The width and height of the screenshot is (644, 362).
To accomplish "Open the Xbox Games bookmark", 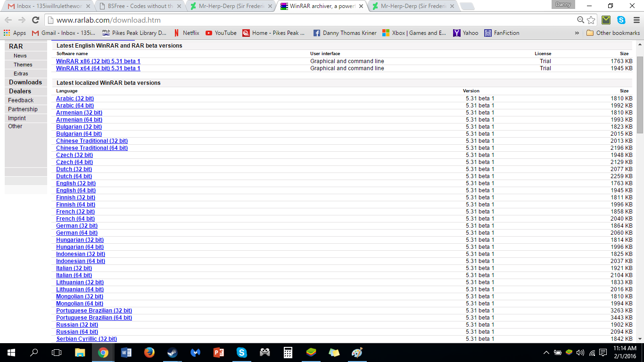I will click(x=414, y=33).
